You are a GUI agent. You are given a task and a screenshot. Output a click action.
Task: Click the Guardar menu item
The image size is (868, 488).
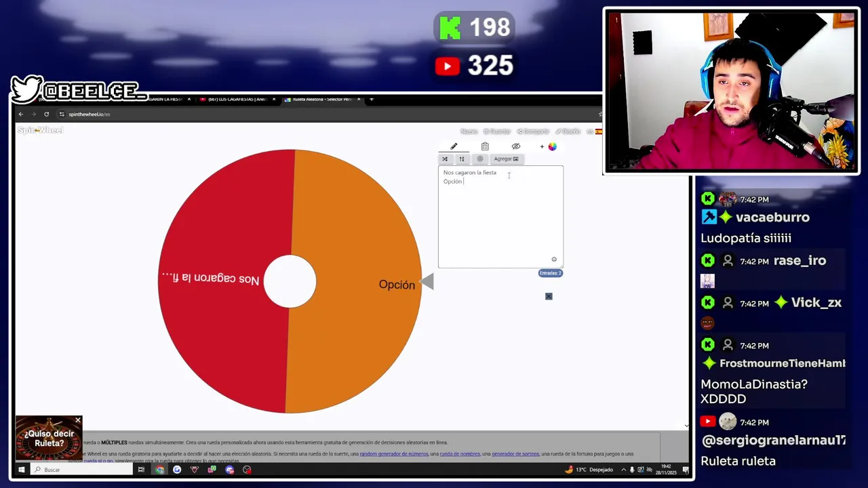coord(497,131)
